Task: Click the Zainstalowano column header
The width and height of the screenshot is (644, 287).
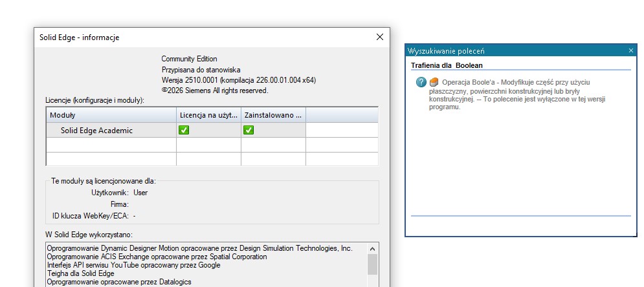Action: (273, 115)
